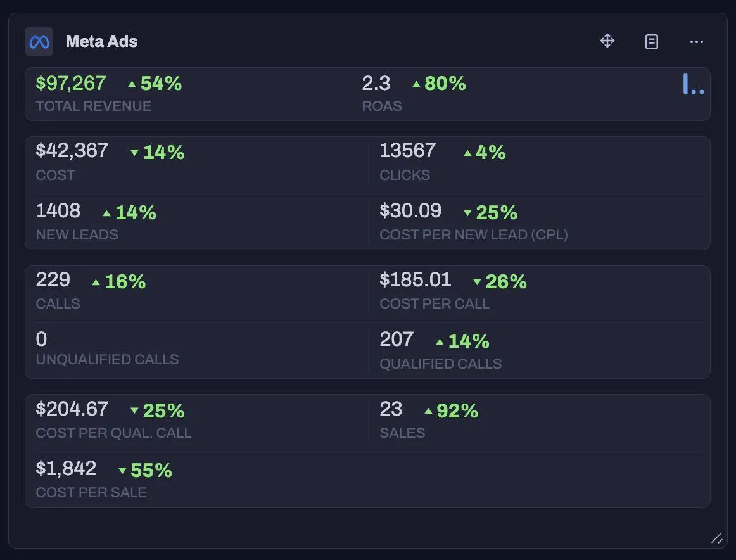Click the 13567 Clicks metric
736x560 pixels.
tap(407, 151)
